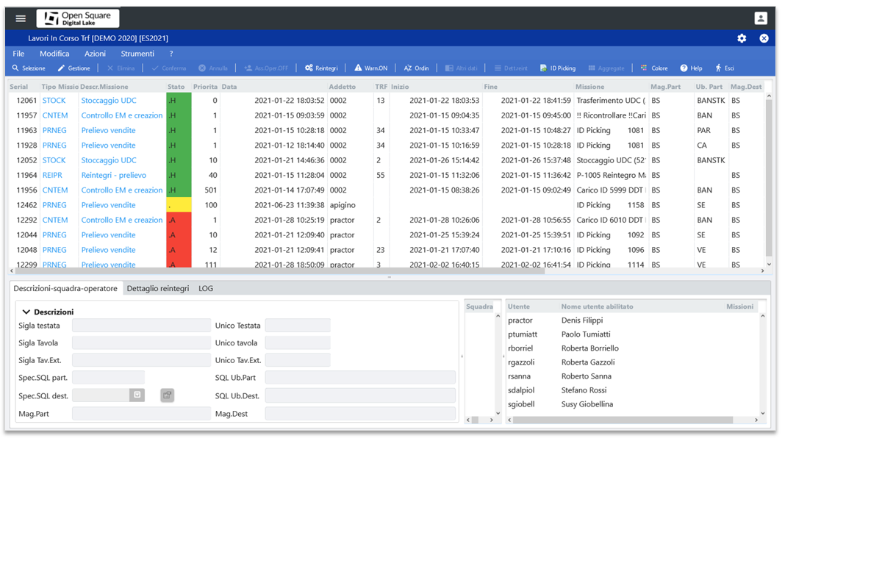The image size is (882, 588).
Task: Click the Annulla toolbar button
Action: [x=213, y=68]
